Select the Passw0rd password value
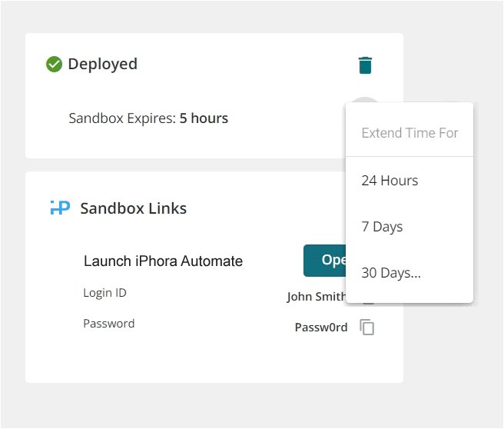The height and width of the screenshot is (429, 504). (x=321, y=328)
